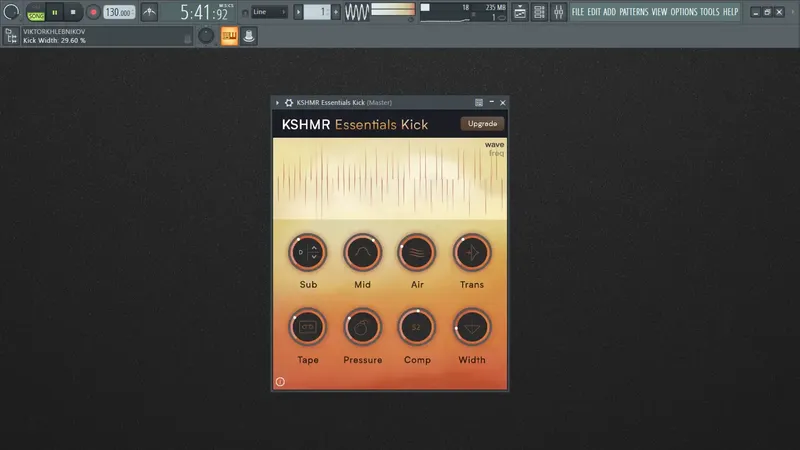Close the KSHMR Essentials Kick plugin window
Screen dimensions: 800x450
coord(503,103)
